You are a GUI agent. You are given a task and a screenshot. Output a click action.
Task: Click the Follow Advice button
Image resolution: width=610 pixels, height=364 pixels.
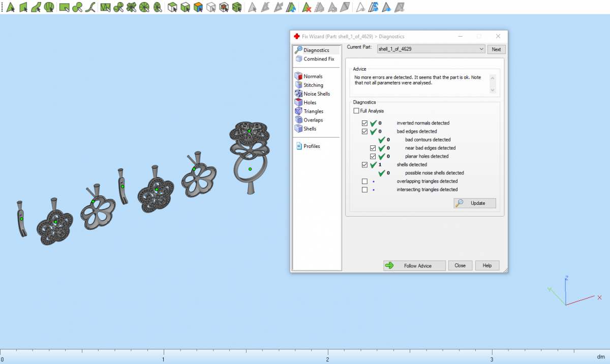pos(414,266)
